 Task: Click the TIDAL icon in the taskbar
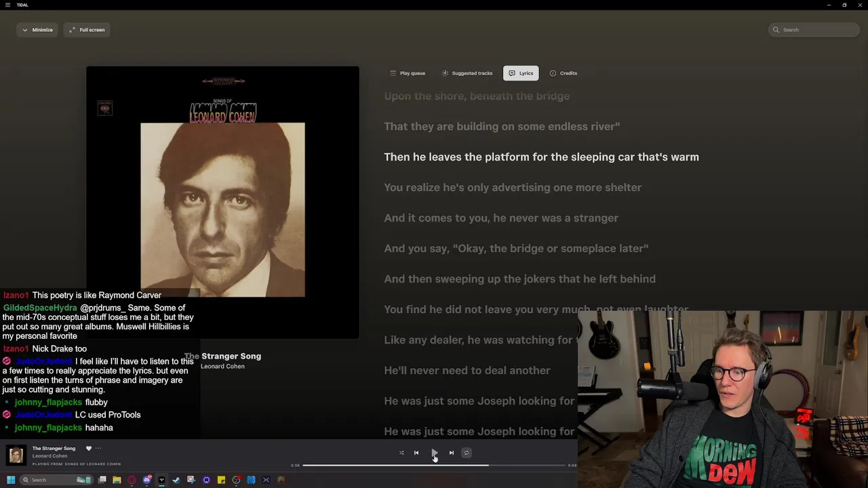point(161,480)
